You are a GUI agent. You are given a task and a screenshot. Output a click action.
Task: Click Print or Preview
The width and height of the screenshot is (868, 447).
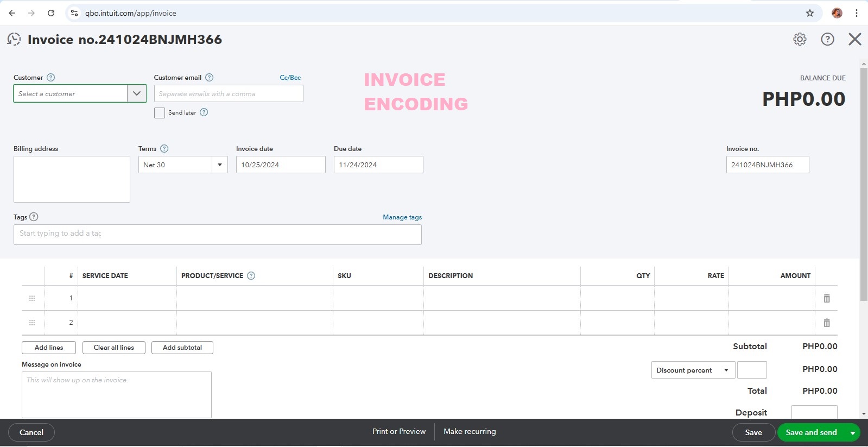tap(399, 431)
